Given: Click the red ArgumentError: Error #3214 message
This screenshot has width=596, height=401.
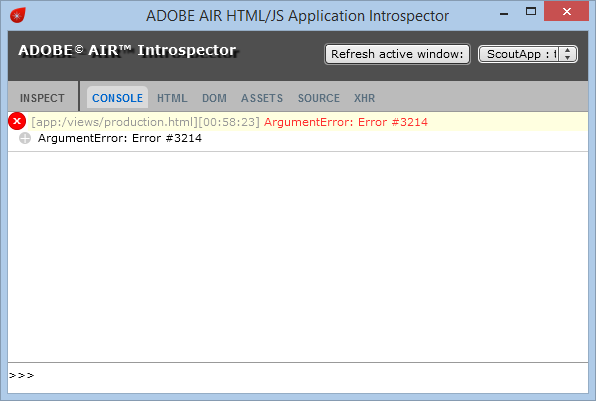Looking at the screenshot, I should (346, 122).
